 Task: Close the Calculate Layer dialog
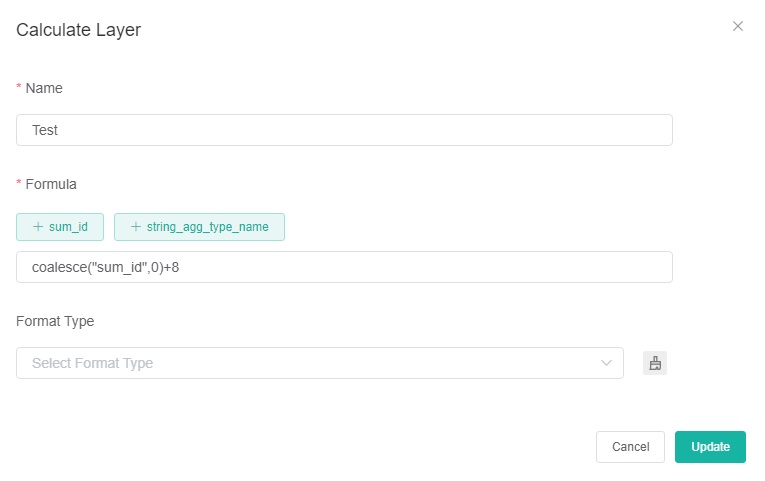pyautogui.click(x=738, y=26)
